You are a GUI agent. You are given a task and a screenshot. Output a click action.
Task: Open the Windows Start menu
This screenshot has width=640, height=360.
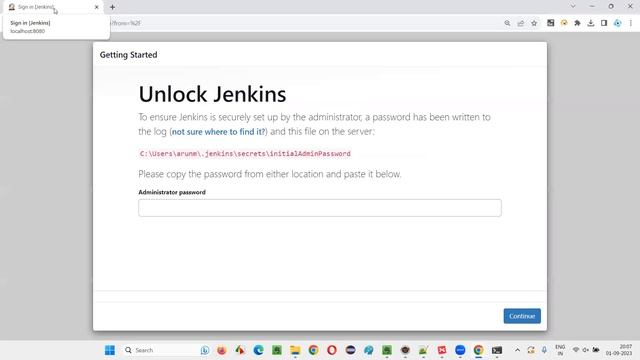[x=110, y=350]
